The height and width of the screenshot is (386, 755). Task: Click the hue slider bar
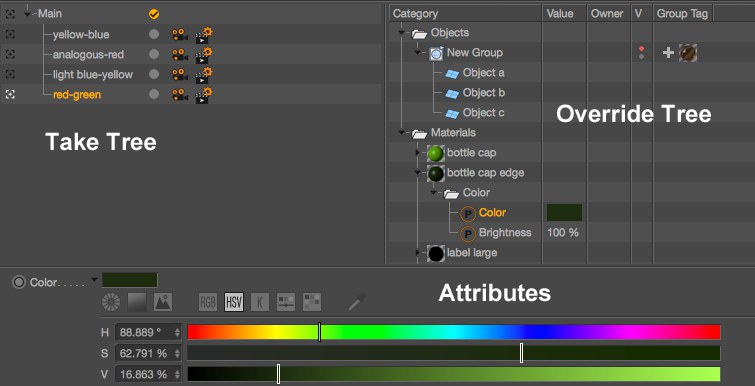click(x=454, y=332)
